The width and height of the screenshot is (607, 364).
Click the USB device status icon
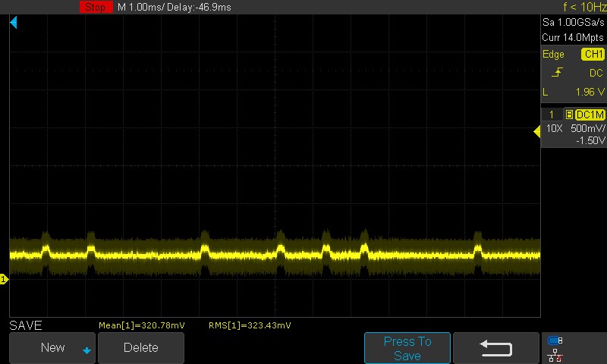[x=555, y=340]
